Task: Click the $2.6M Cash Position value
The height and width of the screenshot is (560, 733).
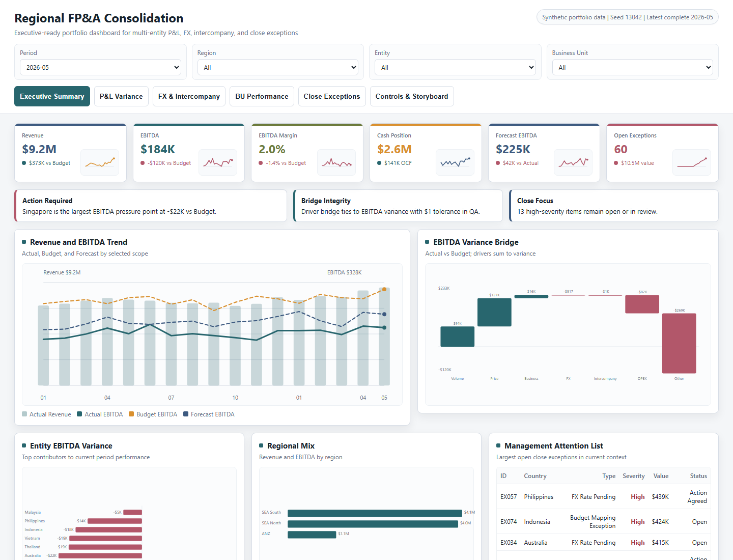Action: tap(394, 149)
